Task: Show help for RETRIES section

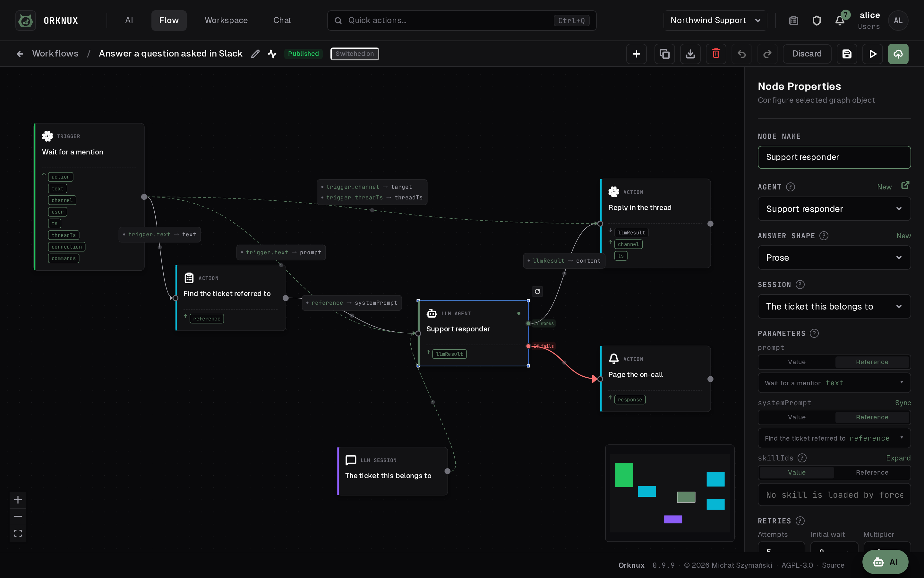Action: click(x=800, y=521)
